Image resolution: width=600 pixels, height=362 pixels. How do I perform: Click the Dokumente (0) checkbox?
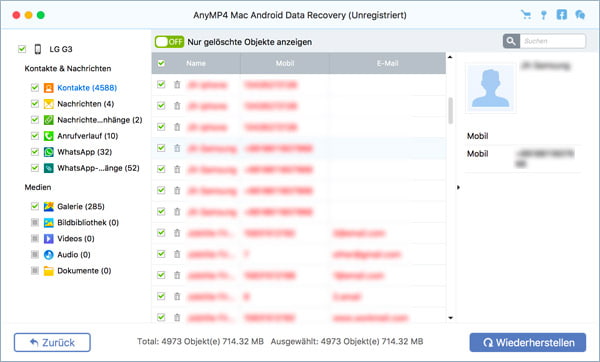(x=35, y=271)
